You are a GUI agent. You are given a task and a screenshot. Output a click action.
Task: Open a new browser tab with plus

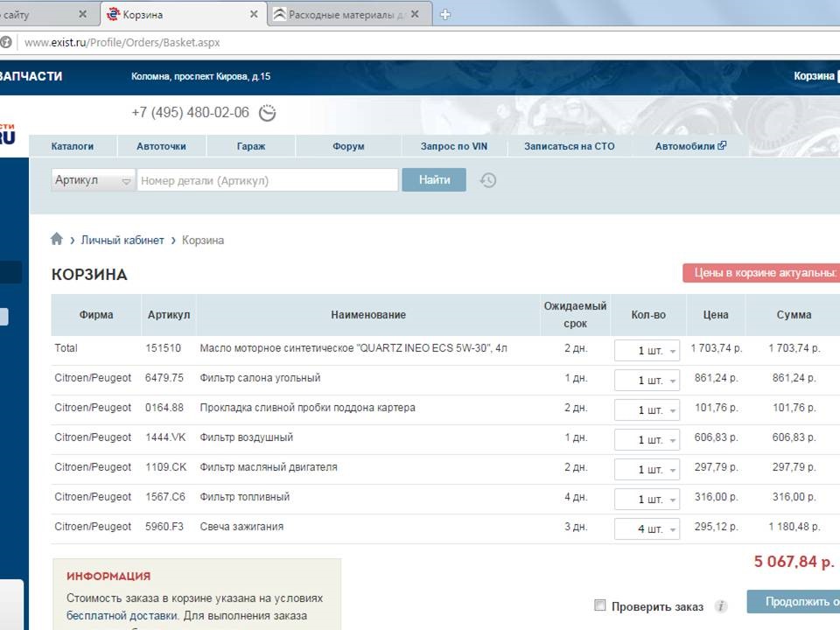pos(445,15)
